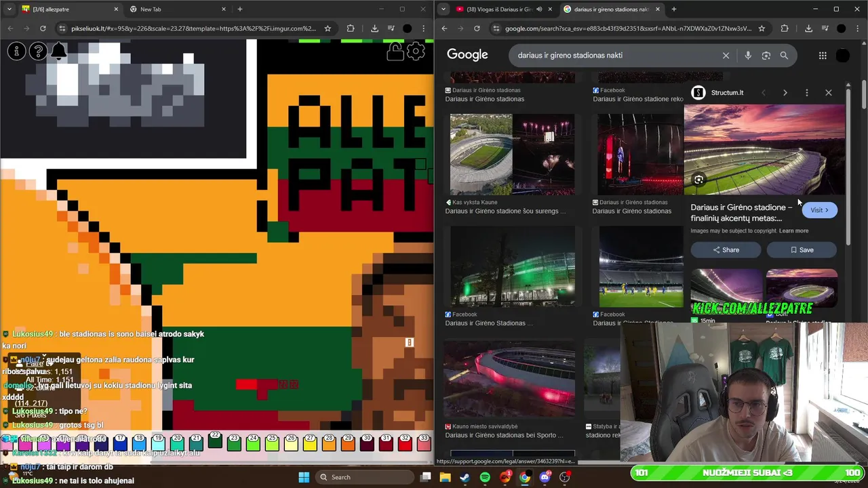
Task: Close the Structum.lt image preview panel
Action: (x=828, y=93)
